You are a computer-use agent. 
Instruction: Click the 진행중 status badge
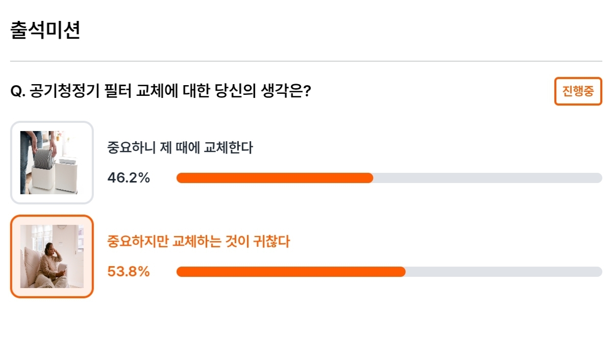pyautogui.click(x=578, y=91)
